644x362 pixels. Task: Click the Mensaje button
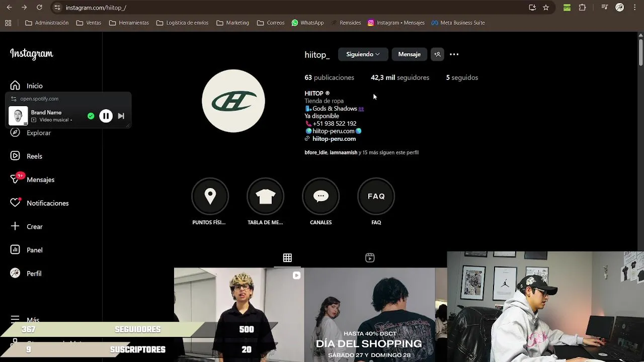point(409,54)
